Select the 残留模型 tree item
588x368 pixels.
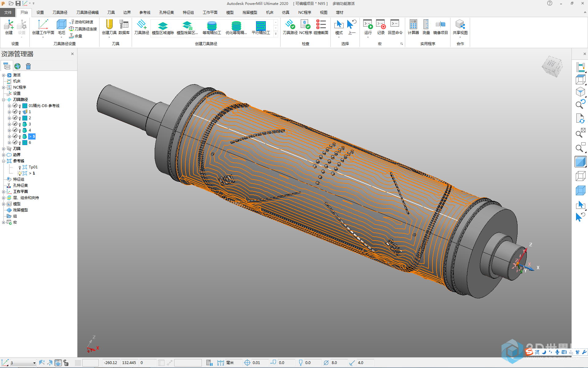[20, 210]
